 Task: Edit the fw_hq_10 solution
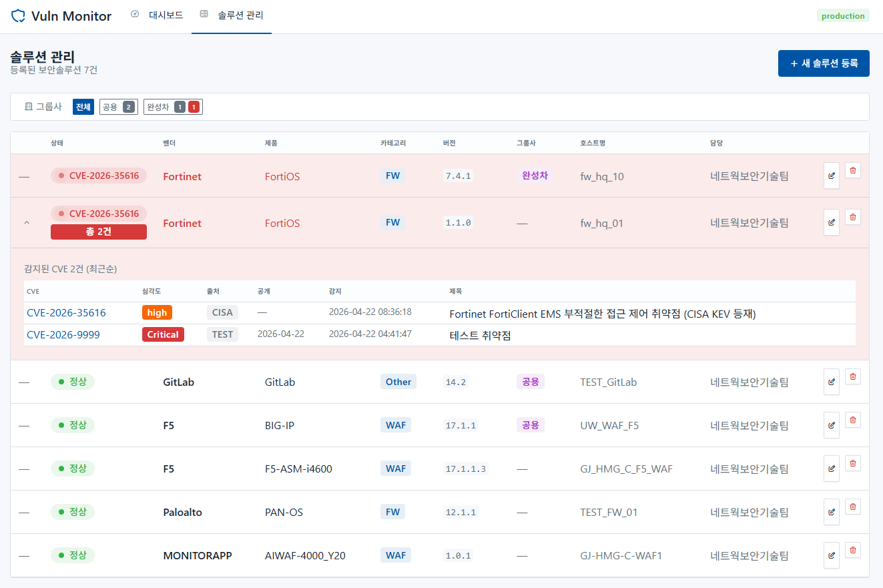pos(832,176)
